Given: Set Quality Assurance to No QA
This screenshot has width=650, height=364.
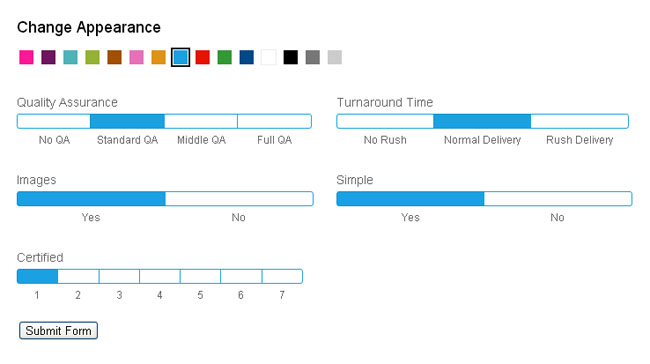Looking at the screenshot, I should coord(54,121).
